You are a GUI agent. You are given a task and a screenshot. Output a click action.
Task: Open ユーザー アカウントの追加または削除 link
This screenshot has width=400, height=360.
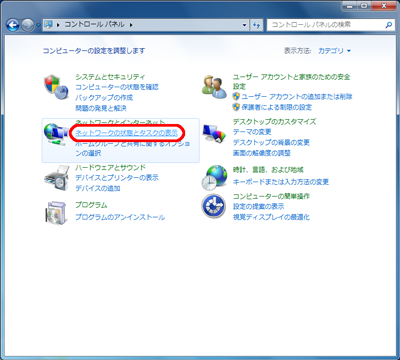297,97
